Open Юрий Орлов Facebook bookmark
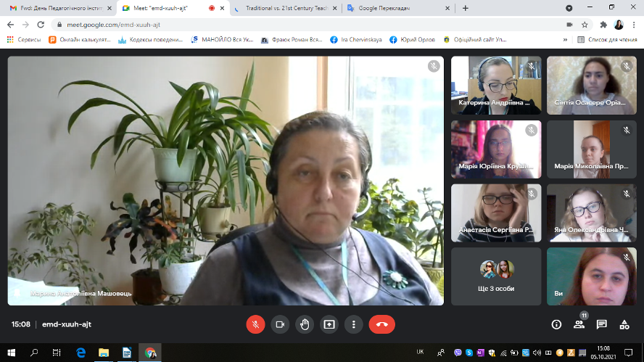Viewport: 644px width, 362px height. coord(413,40)
